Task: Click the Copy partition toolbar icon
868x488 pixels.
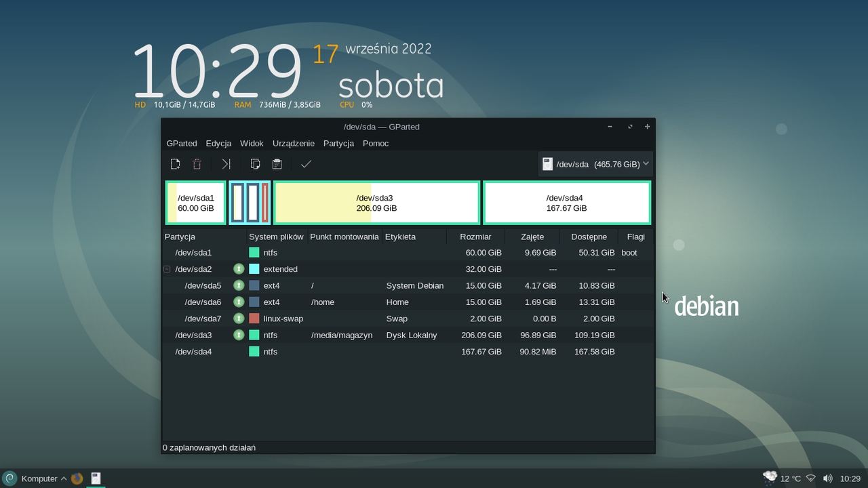Action: click(256, 164)
